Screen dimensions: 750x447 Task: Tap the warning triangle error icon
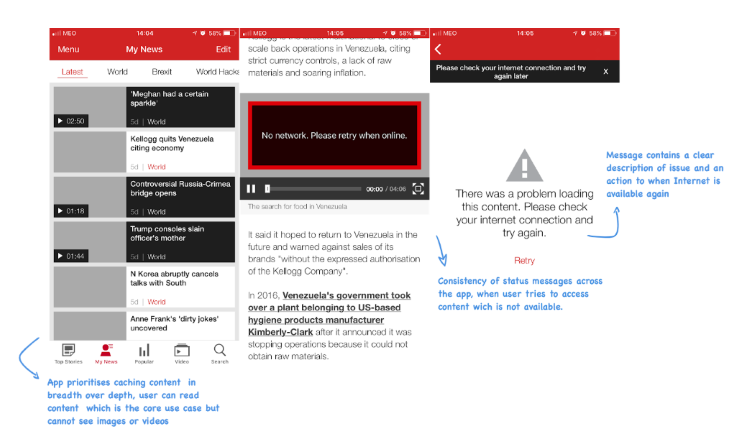(525, 165)
